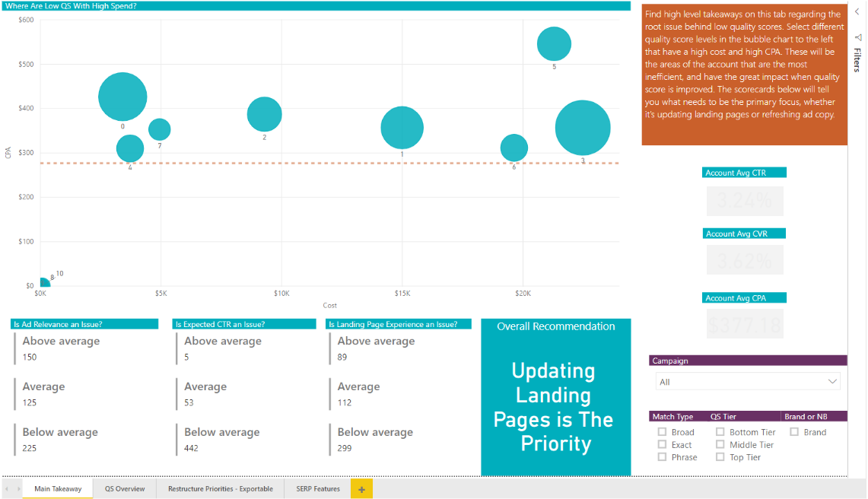Tick the Bottom Tier QS checkbox
The image size is (868, 499).
[720, 432]
